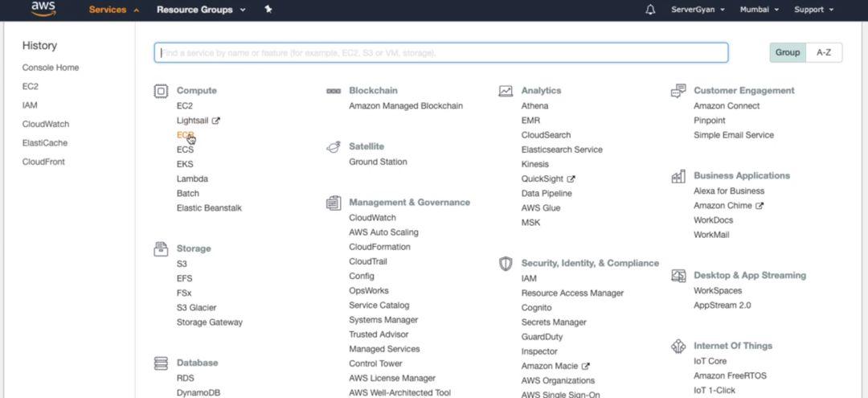Open IAM from the History list
This screenshot has height=398, width=868.
coord(30,105)
